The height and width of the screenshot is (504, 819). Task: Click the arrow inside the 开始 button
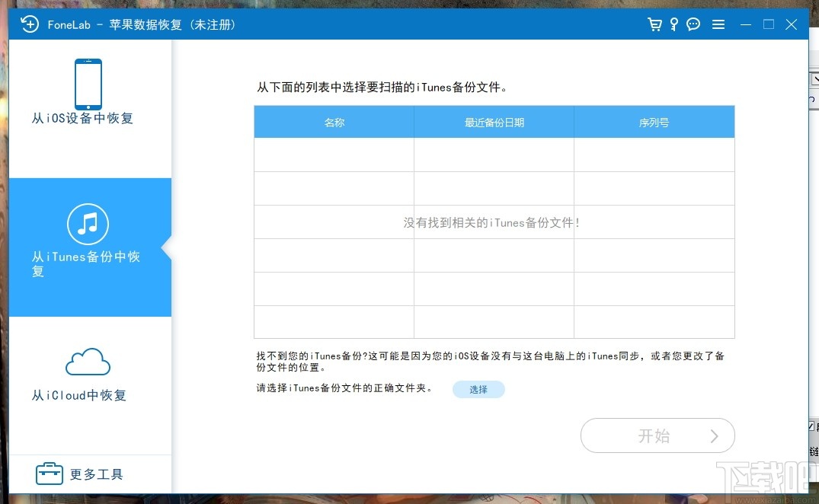coord(714,435)
